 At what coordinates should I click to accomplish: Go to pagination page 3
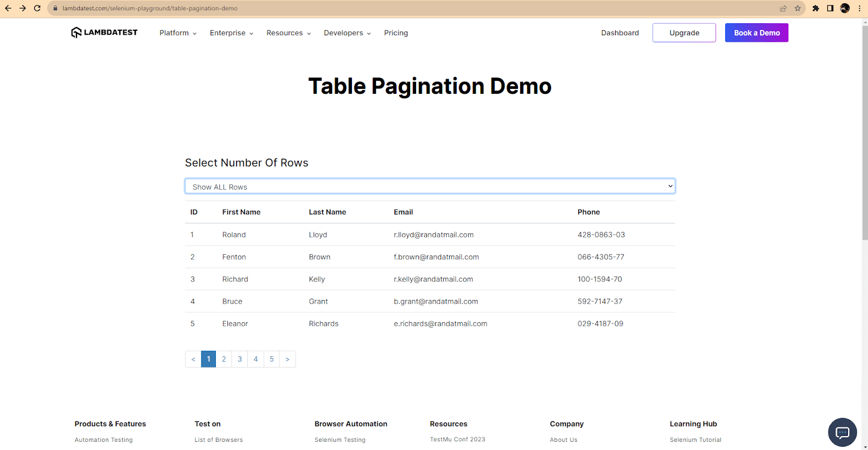click(x=240, y=359)
